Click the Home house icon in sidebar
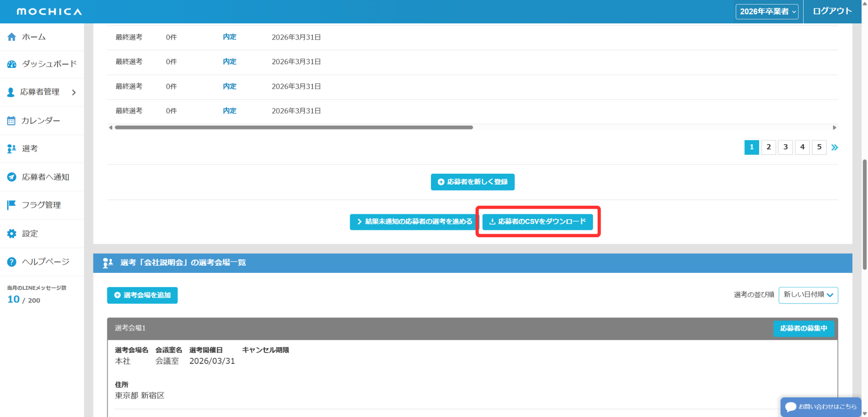The width and height of the screenshot is (868, 417). [x=11, y=37]
